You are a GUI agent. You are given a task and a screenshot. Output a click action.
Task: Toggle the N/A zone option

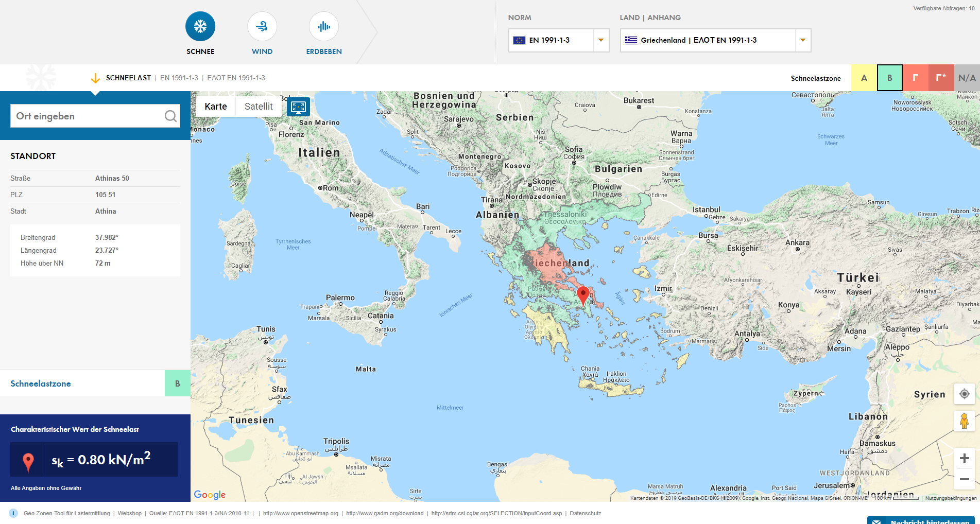(x=966, y=78)
